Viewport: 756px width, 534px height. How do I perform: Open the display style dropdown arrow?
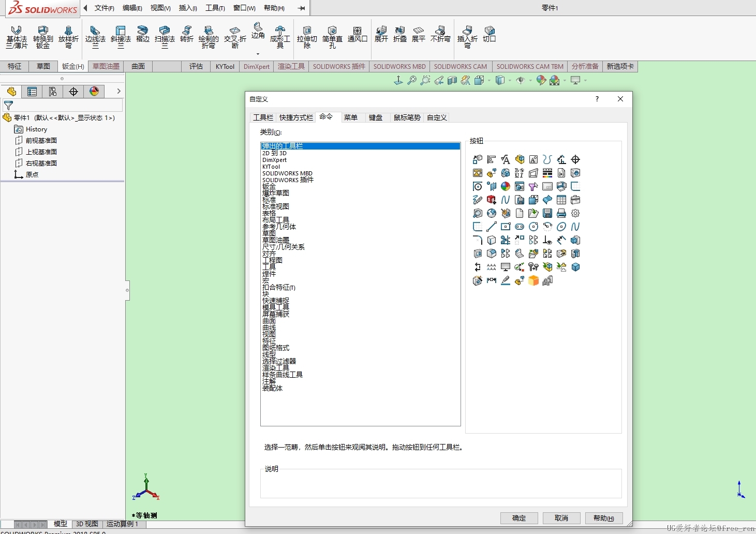click(x=510, y=80)
